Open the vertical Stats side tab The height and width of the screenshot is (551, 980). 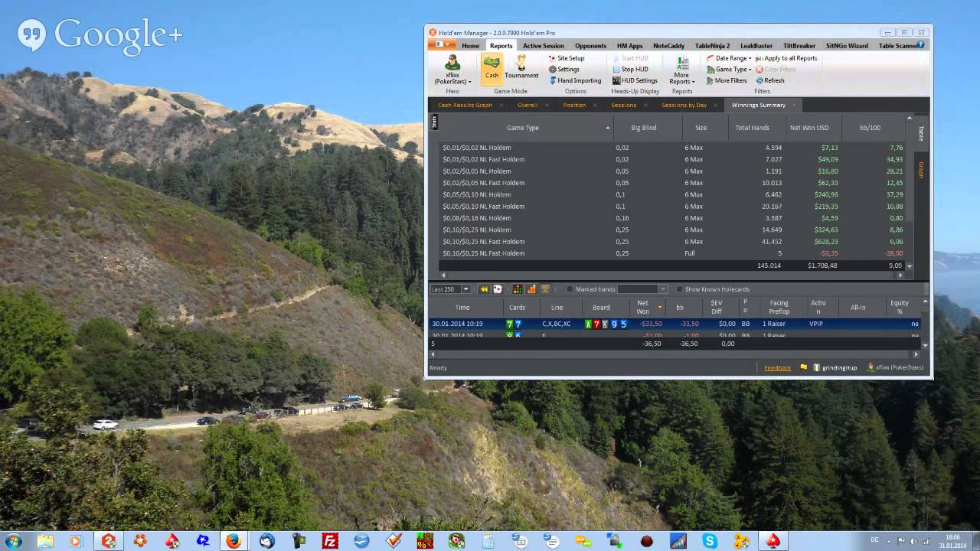(434, 121)
